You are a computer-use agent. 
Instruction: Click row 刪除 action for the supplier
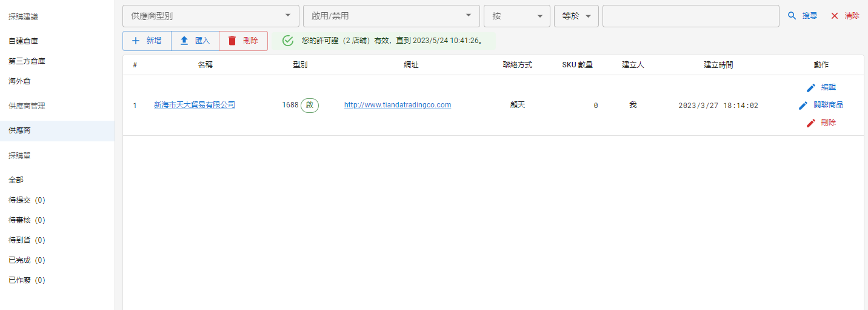coord(821,123)
